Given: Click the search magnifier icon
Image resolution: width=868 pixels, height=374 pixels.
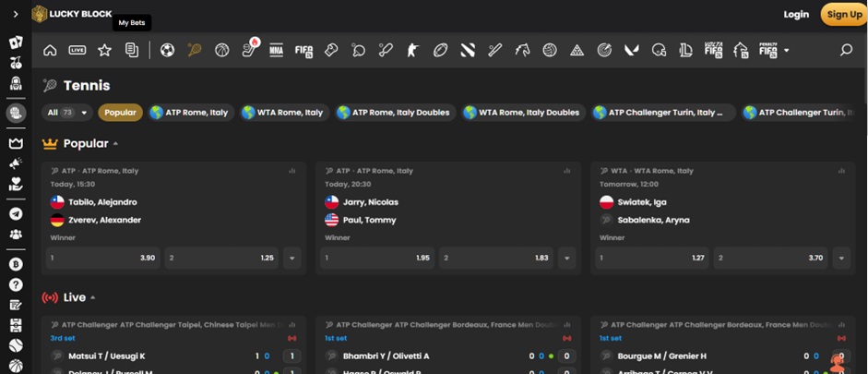Looking at the screenshot, I should 846,50.
